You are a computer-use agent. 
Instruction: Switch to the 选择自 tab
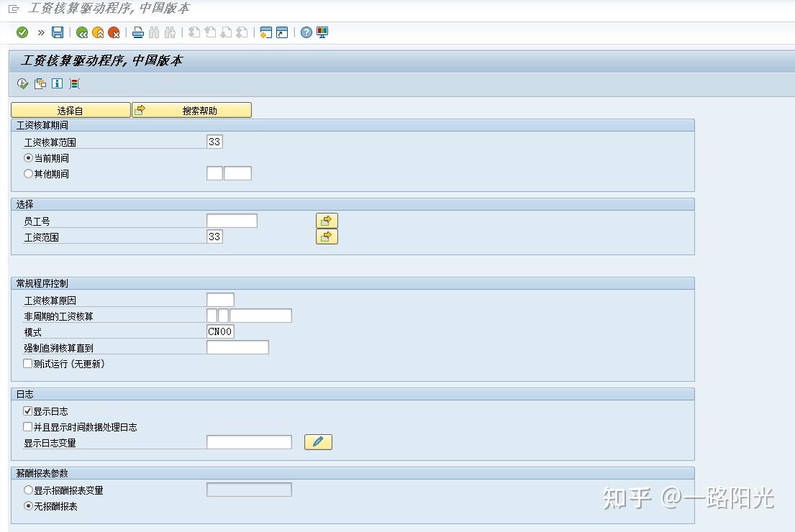tap(70, 109)
